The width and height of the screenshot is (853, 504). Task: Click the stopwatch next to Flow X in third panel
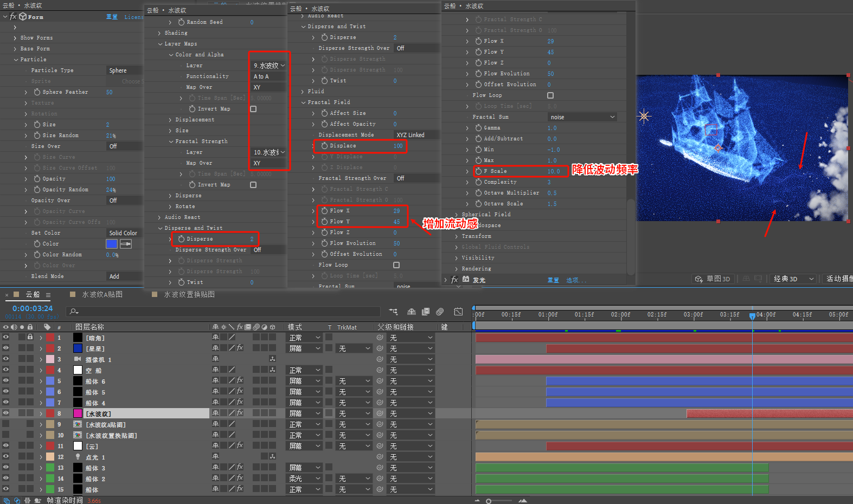(x=324, y=211)
